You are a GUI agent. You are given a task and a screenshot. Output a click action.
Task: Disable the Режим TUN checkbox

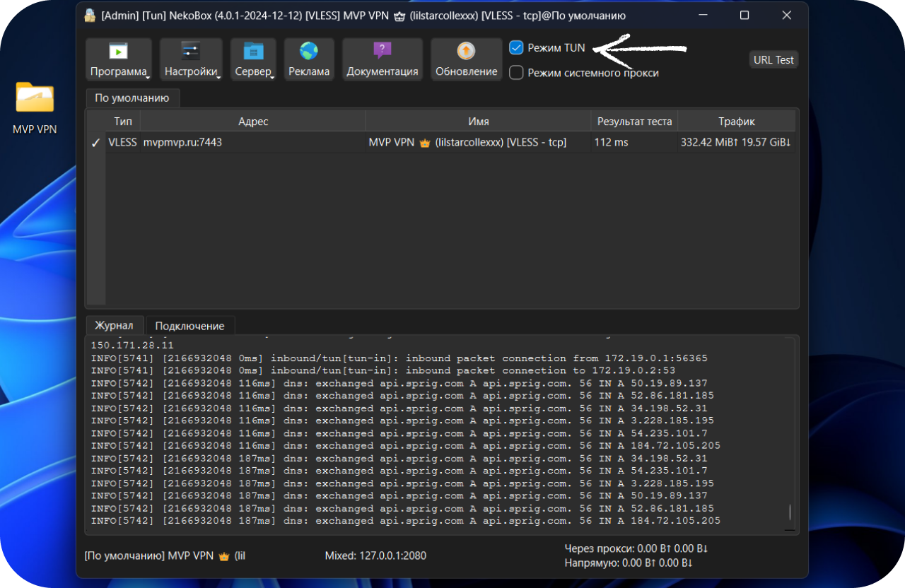point(516,48)
